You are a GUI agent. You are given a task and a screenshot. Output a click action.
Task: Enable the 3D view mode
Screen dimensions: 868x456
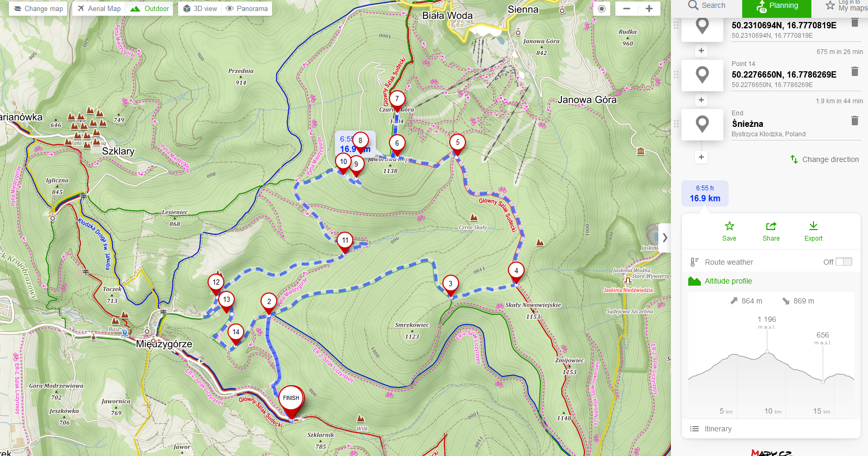[x=200, y=9]
